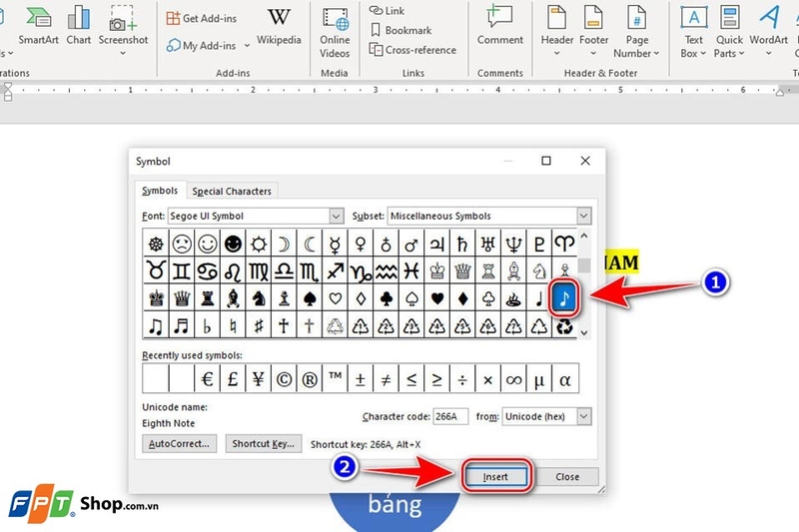Select the music flat sign symbol
This screenshot has height=532, width=799.
[208, 325]
